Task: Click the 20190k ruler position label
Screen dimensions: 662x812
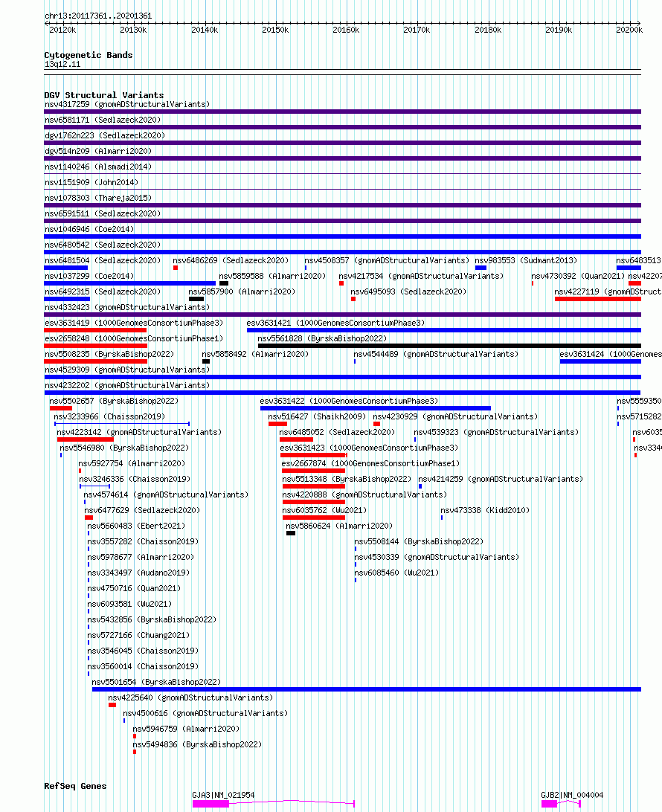Action: point(559,30)
